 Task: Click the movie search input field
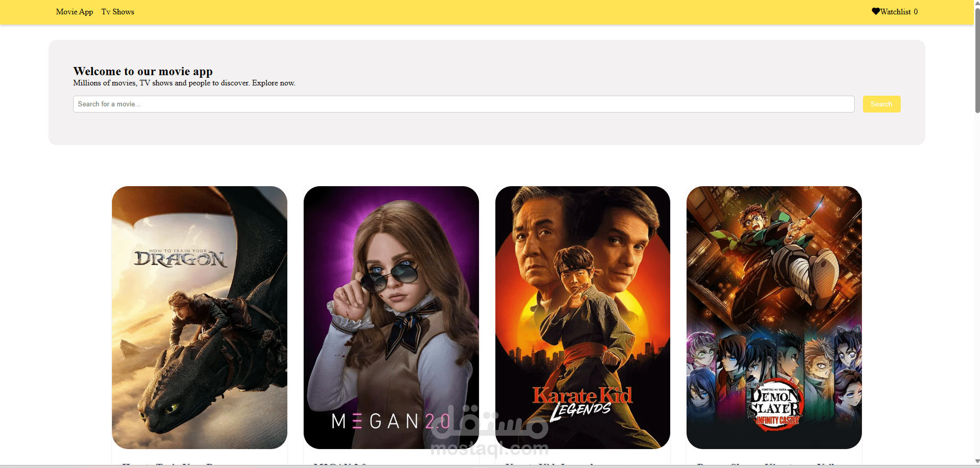click(x=464, y=104)
